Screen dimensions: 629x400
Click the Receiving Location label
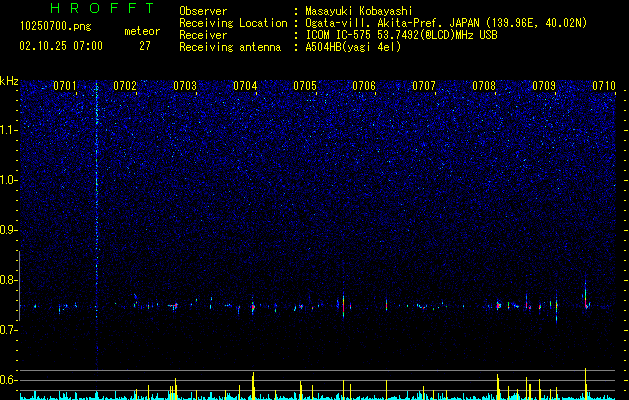point(233,23)
